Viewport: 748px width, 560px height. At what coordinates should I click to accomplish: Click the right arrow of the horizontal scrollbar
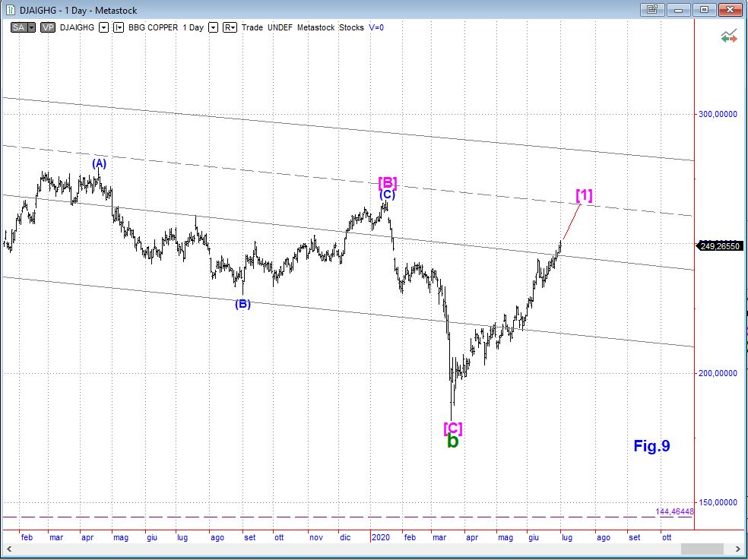738,549
